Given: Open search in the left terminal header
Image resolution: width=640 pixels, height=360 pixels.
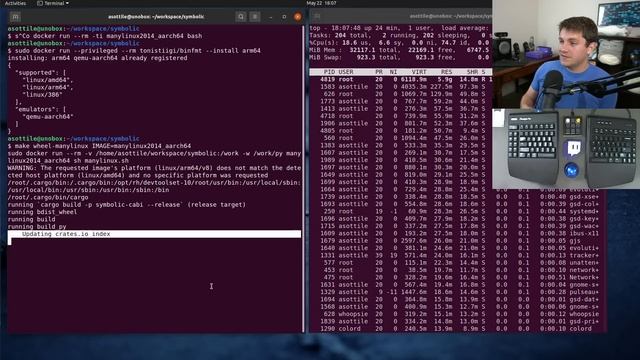Looking at the screenshot, I should 241,17.
